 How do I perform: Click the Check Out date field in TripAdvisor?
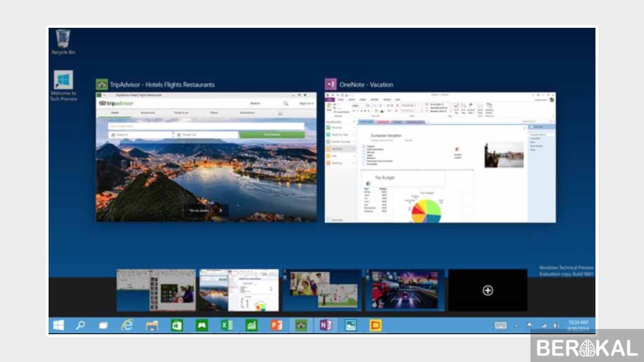[206, 135]
